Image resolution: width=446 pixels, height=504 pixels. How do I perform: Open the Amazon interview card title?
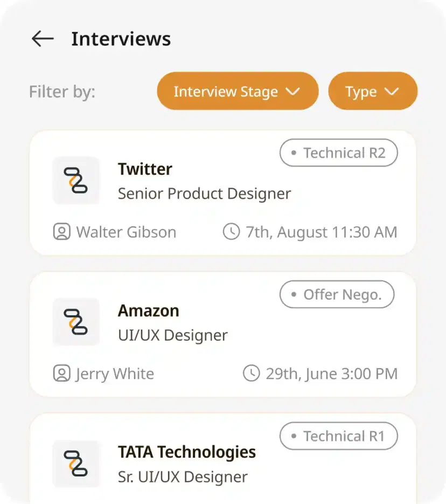pos(148,310)
